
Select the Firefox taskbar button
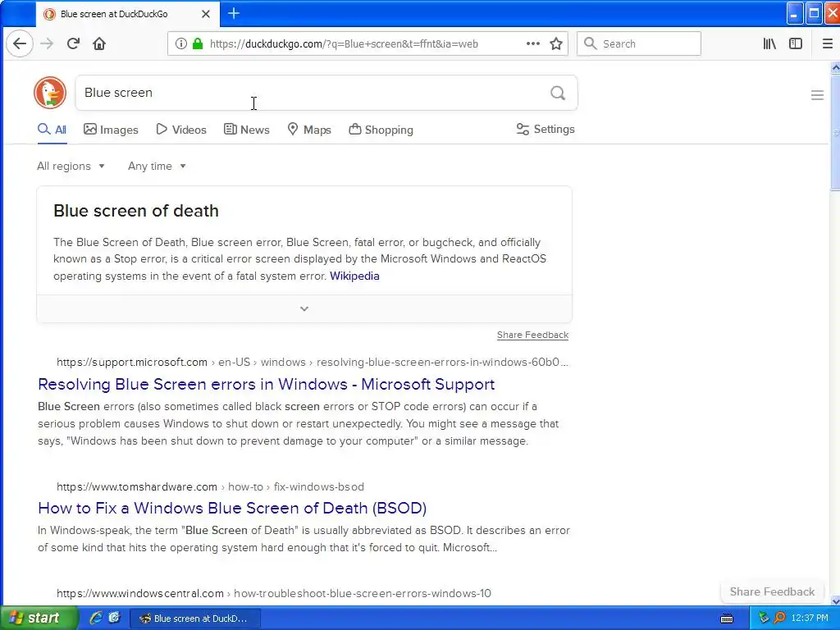point(195,619)
